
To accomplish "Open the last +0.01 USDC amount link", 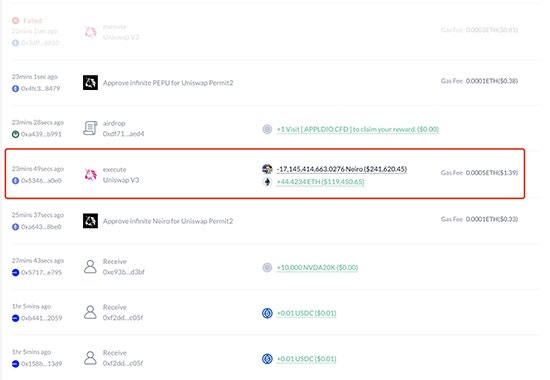I will click(x=306, y=359).
